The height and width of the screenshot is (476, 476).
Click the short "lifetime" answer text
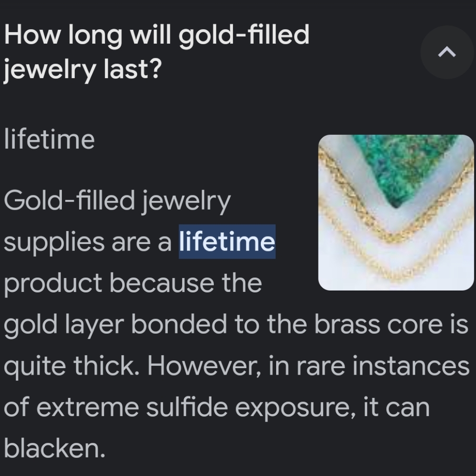pyautogui.click(x=49, y=139)
